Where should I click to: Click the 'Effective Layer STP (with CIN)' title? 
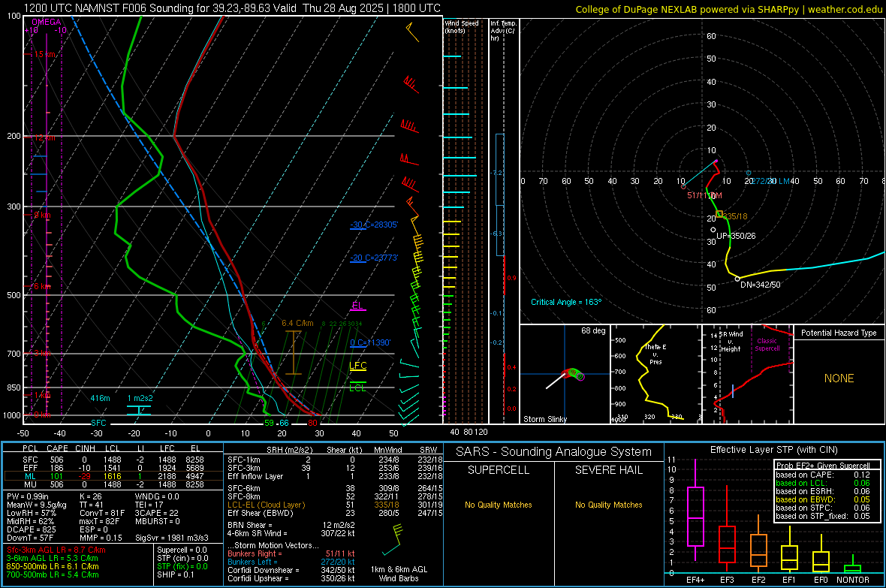773,450
